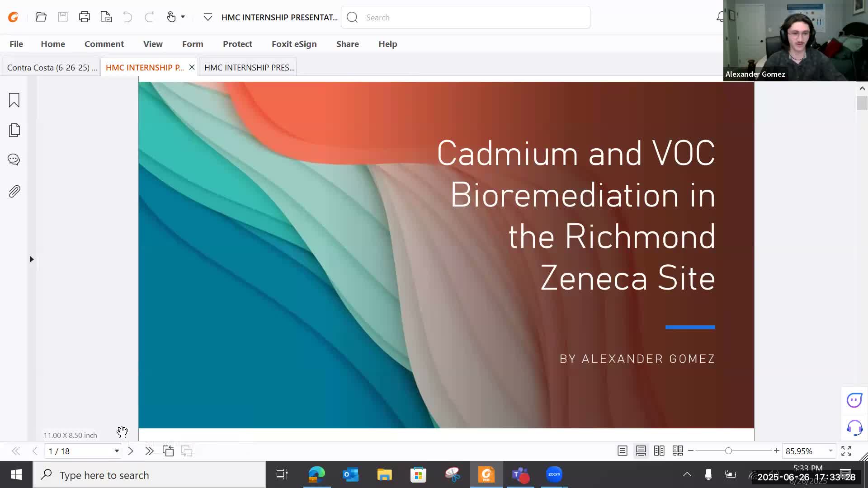Click the Print icon in toolbar
This screenshot has height=488, width=868.
(x=84, y=17)
